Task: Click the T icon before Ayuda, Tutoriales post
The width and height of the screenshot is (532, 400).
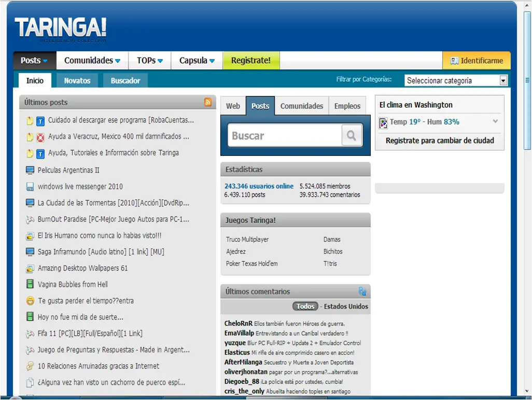Action: click(x=40, y=153)
